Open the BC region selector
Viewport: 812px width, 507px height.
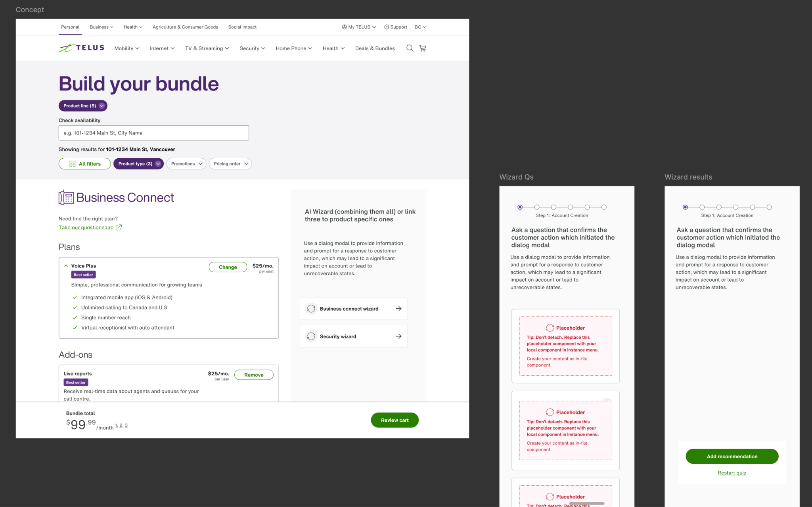[420, 27]
